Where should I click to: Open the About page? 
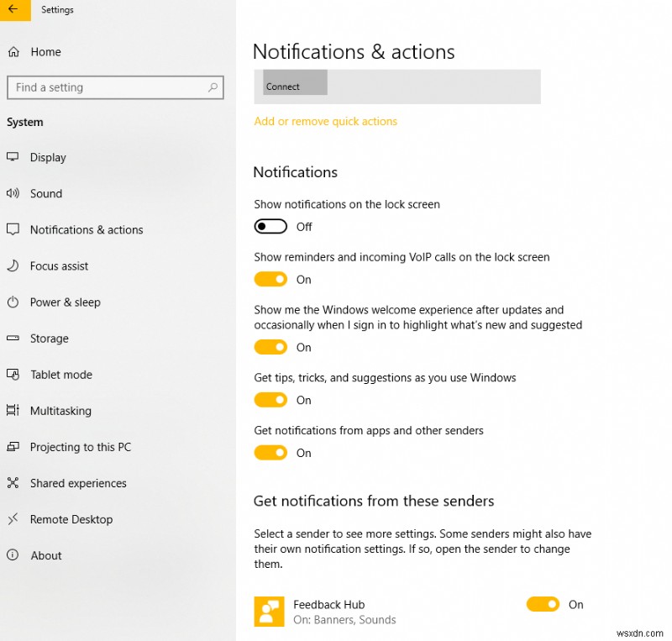[46, 555]
